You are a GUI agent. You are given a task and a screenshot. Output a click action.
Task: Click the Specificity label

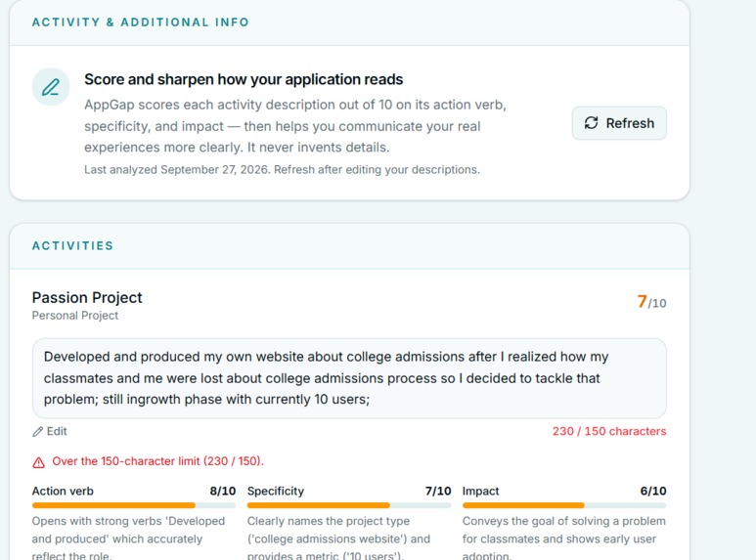coord(276,491)
